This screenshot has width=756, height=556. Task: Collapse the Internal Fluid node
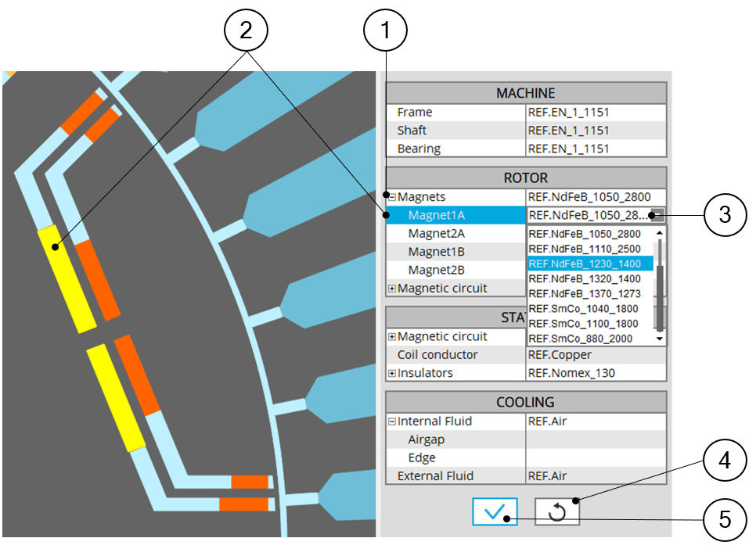(x=391, y=421)
